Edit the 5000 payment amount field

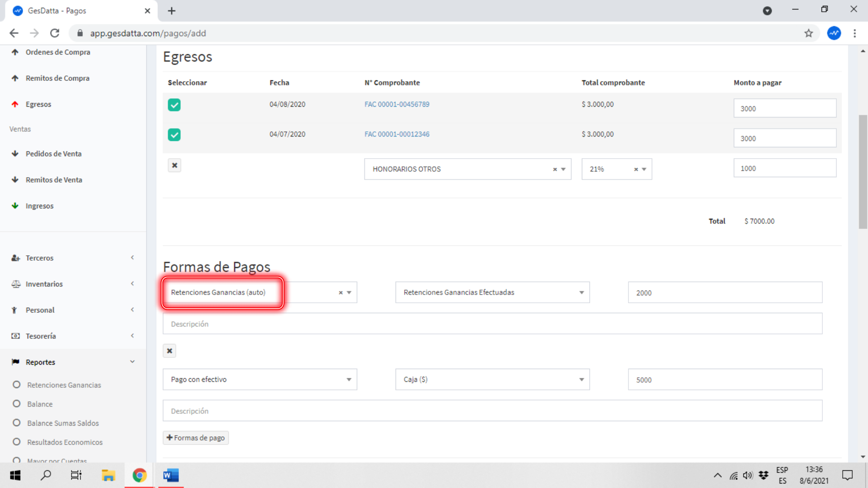click(725, 380)
